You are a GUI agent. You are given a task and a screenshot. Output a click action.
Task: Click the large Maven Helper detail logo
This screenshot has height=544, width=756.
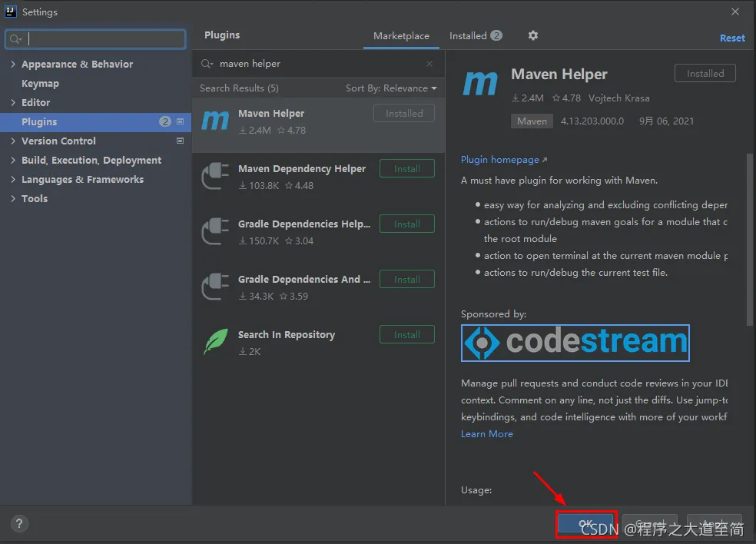tap(480, 84)
